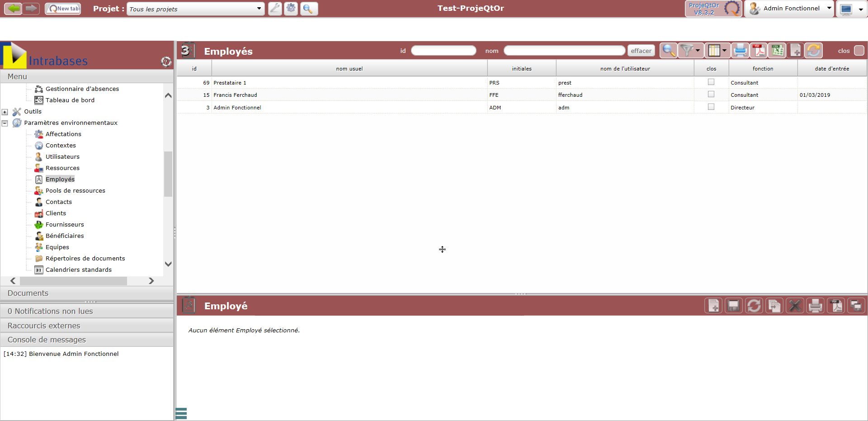Click the Répertoires de documents folder icon
The width and height of the screenshot is (868, 421).
(39, 259)
